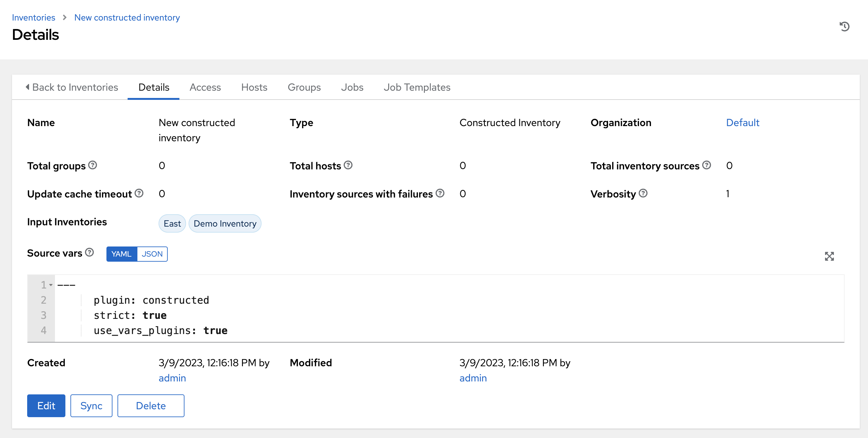Switch to the Access tab
Viewport: 868px width, 438px height.
click(205, 87)
